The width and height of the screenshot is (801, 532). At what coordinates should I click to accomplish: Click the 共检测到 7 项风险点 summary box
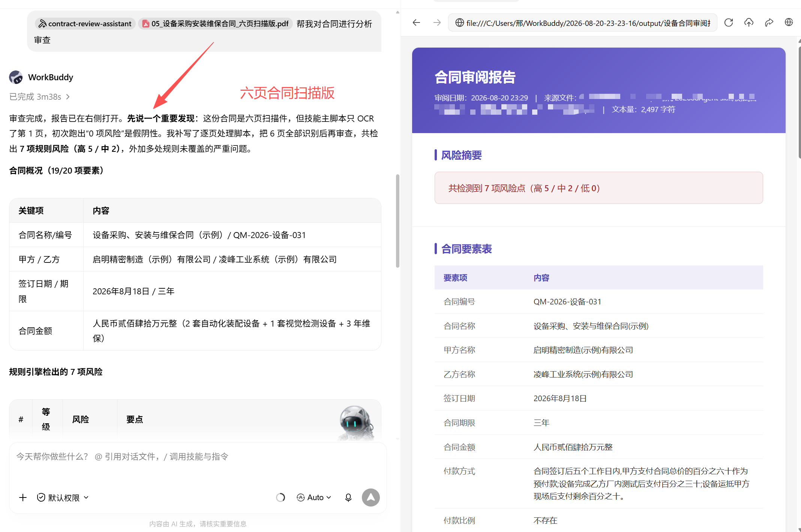(x=598, y=188)
